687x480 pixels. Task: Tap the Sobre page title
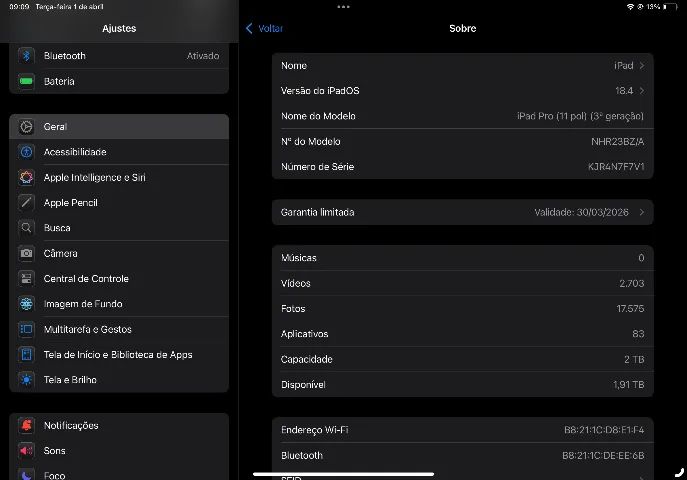463,28
